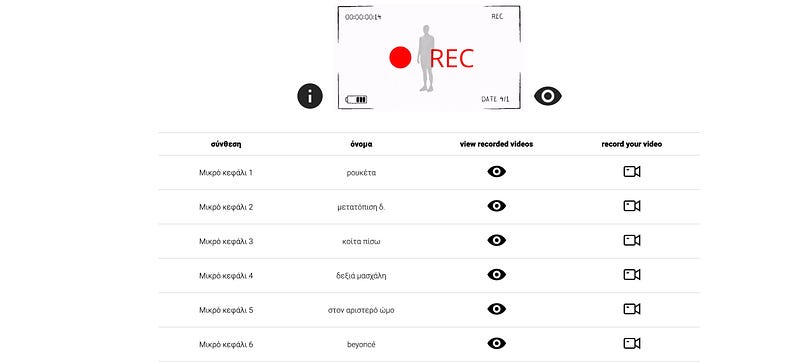Record your video for ρουκέτα

point(632,172)
